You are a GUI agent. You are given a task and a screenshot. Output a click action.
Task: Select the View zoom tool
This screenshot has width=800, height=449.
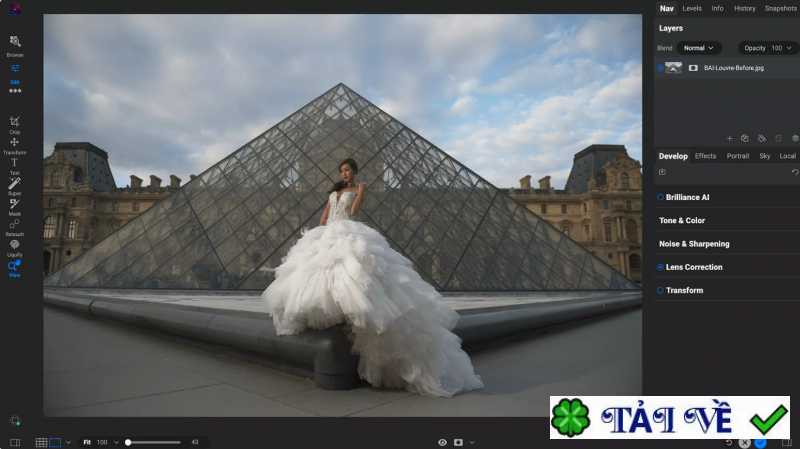point(14,268)
